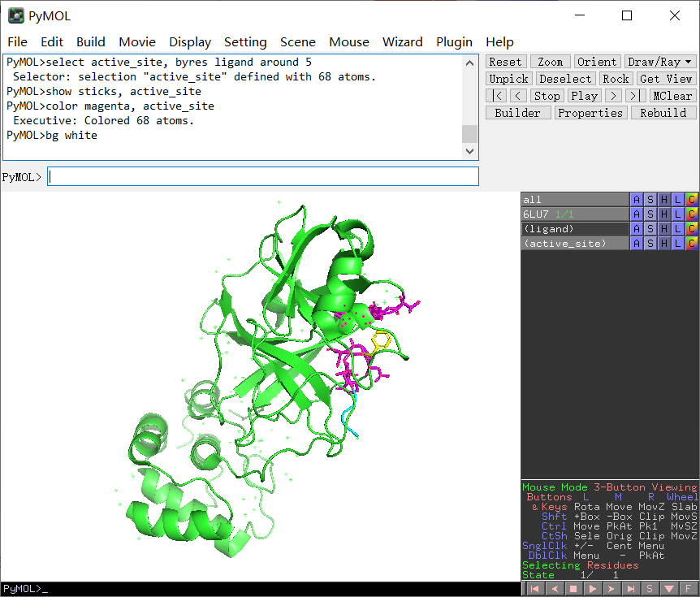The image size is (700, 597).
Task: Toggle 6LU7 object visibility
Action: pyautogui.click(x=576, y=214)
